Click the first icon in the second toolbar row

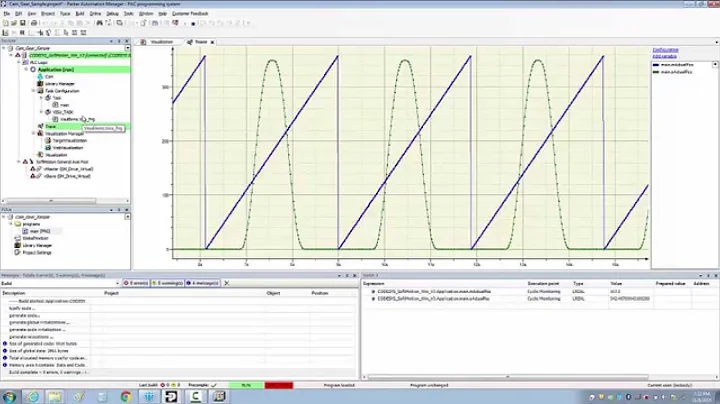(6, 33)
